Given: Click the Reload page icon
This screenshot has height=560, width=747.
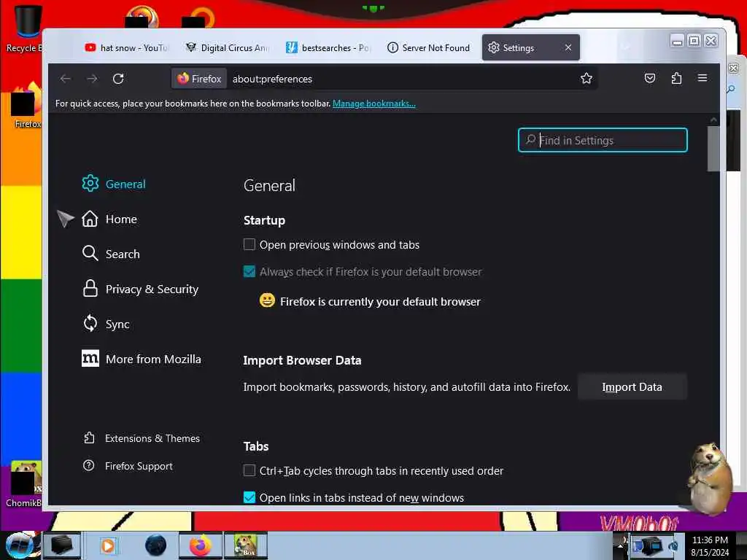Looking at the screenshot, I should (x=118, y=79).
